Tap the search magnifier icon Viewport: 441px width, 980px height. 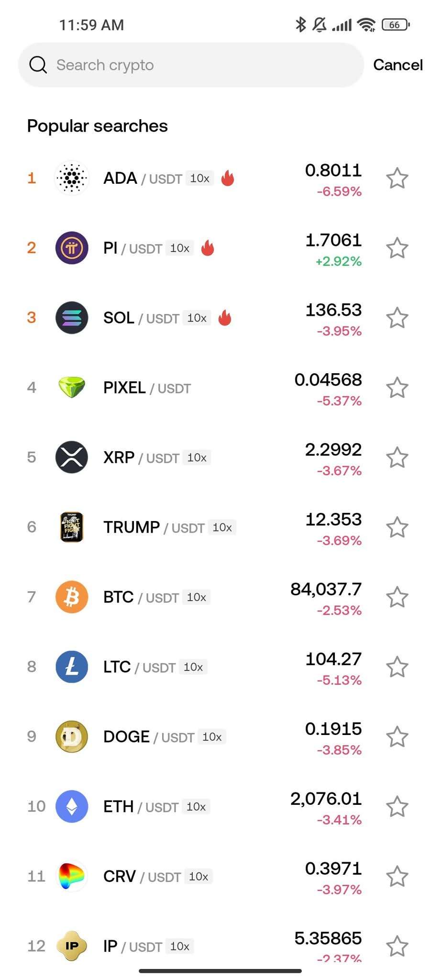pyautogui.click(x=38, y=65)
